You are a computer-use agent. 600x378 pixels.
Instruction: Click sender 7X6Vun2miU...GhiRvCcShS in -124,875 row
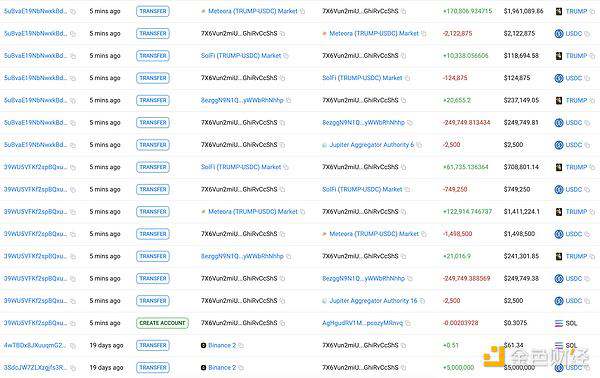pyautogui.click(x=239, y=78)
